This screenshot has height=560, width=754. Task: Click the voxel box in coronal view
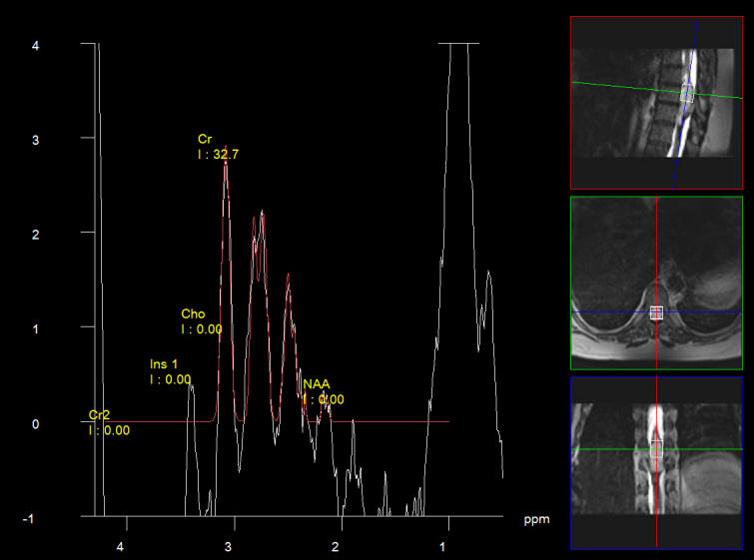click(656, 449)
